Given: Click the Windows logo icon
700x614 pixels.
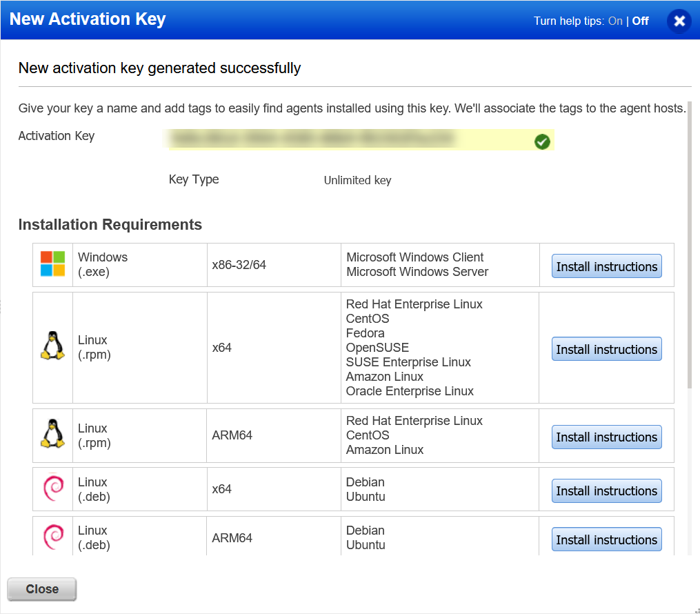Looking at the screenshot, I should coord(52,264).
